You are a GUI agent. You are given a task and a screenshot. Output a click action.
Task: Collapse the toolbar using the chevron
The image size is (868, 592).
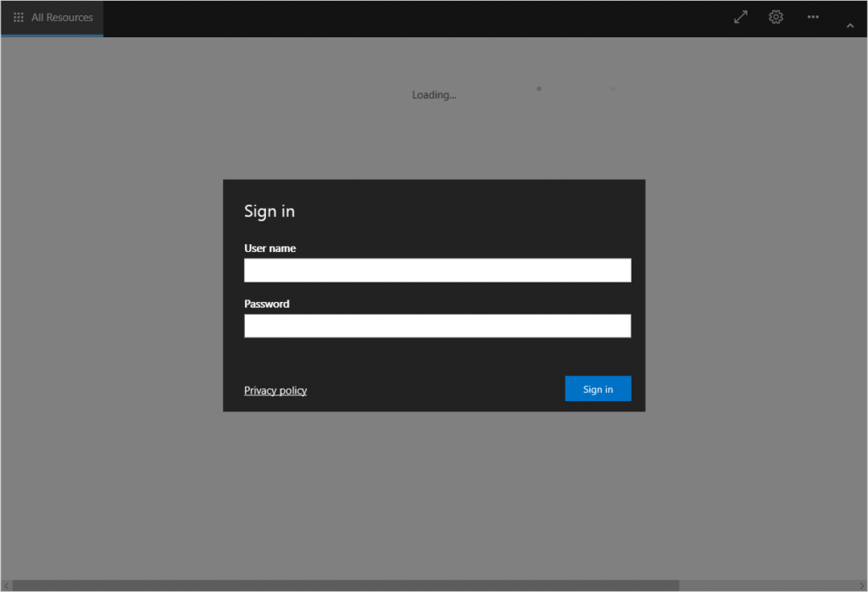pyautogui.click(x=849, y=26)
